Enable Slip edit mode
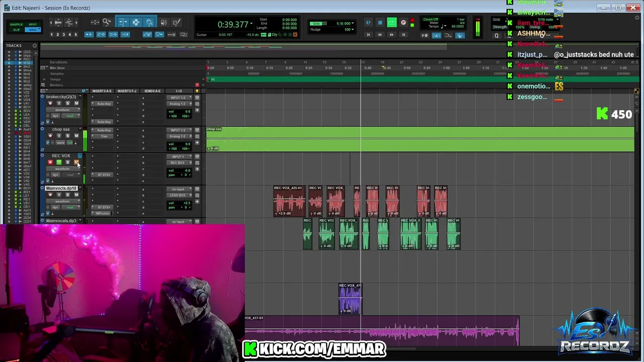This screenshot has height=362, width=644. [x=16, y=30]
